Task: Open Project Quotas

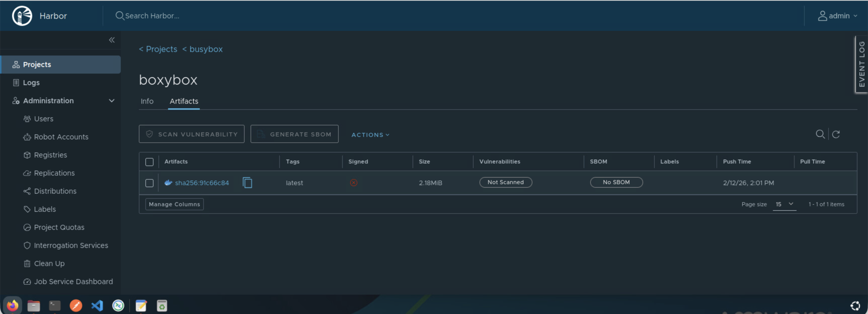Action: (x=59, y=228)
